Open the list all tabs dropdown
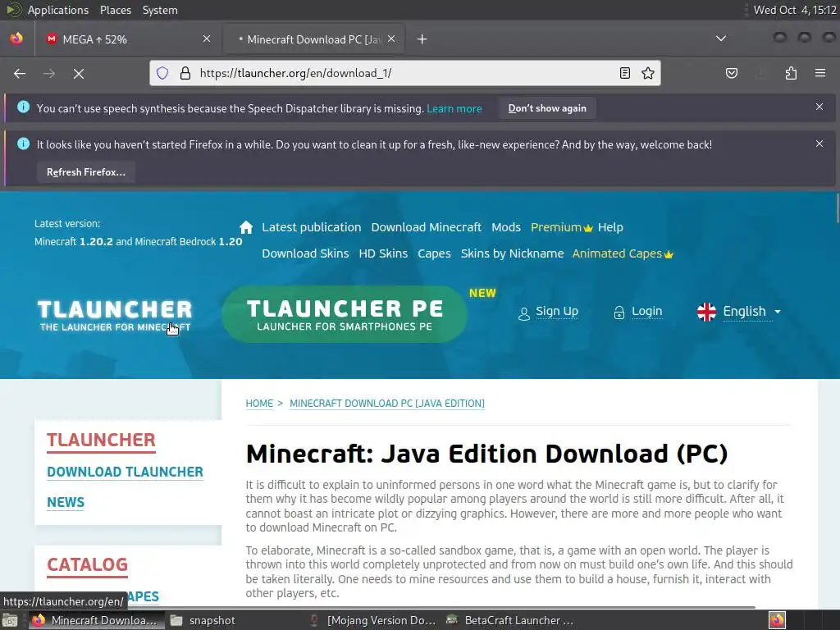840x630 pixels. click(721, 39)
